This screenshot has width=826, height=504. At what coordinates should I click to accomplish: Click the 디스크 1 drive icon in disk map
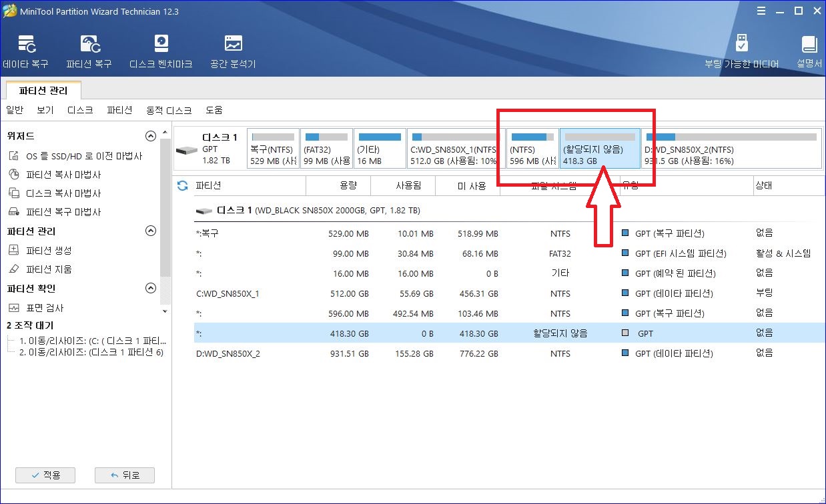[x=186, y=149]
